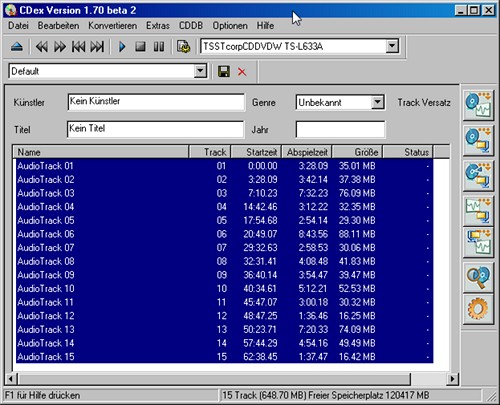Skip to previous track icon
The image size is (500, 405).
[79, 47]
